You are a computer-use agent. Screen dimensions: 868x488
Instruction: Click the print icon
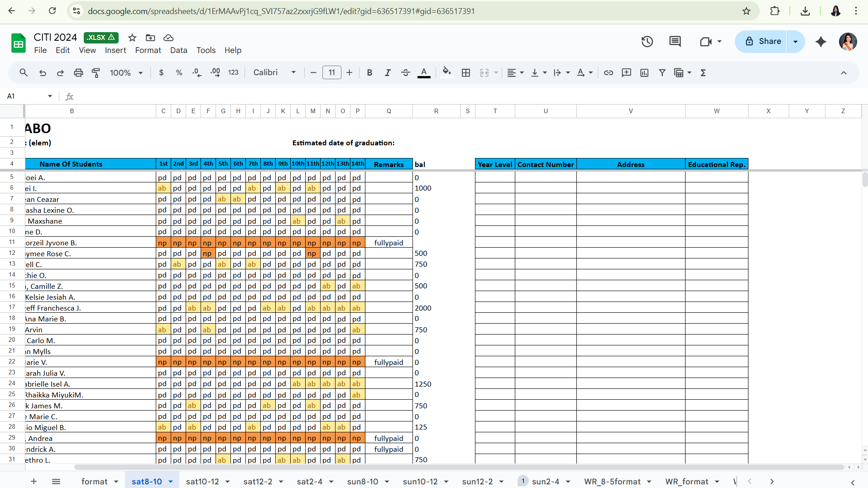pos(78,73)
